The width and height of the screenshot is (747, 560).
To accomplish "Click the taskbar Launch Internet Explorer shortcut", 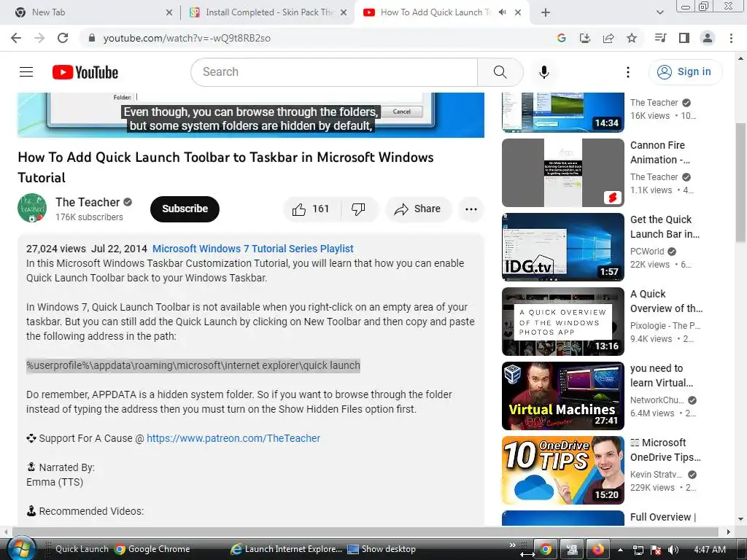I will [x=287, y=549].
